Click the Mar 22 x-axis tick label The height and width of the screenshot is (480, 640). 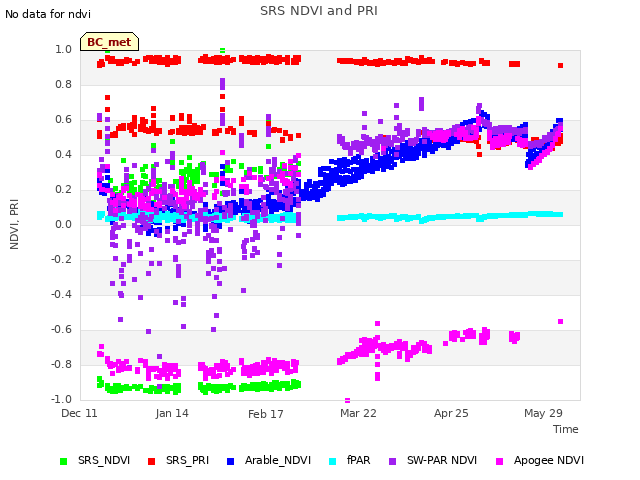(x=358, y=413)
